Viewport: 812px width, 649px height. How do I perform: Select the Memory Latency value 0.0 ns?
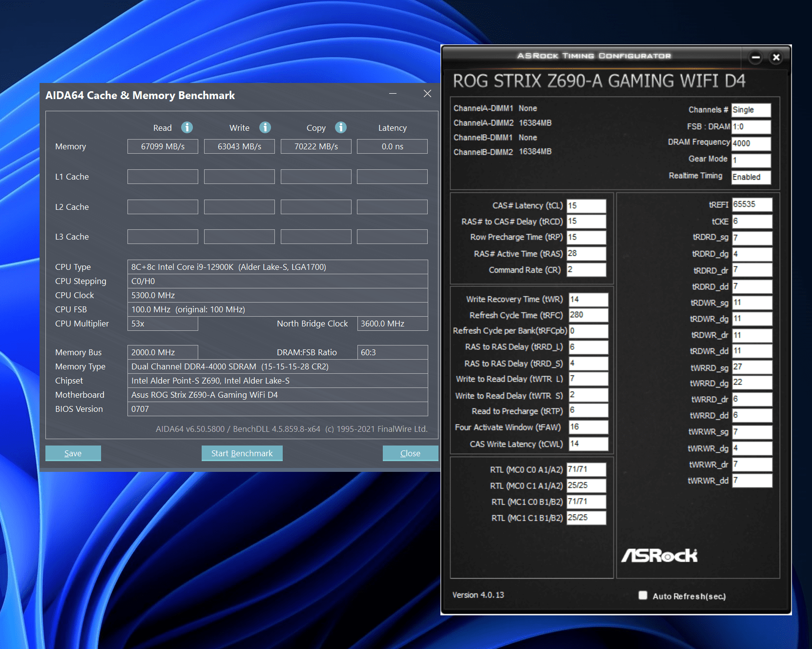[392, 146]
